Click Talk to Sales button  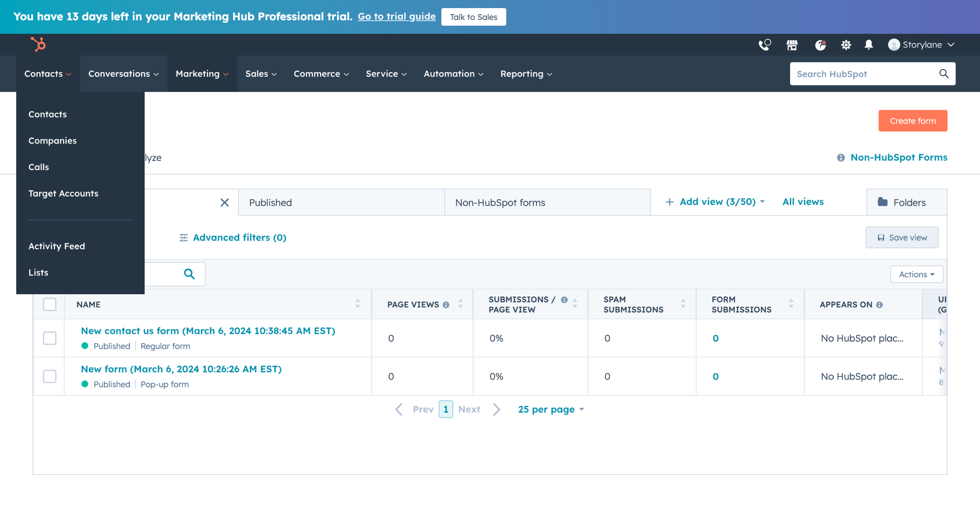coord(474,17)
